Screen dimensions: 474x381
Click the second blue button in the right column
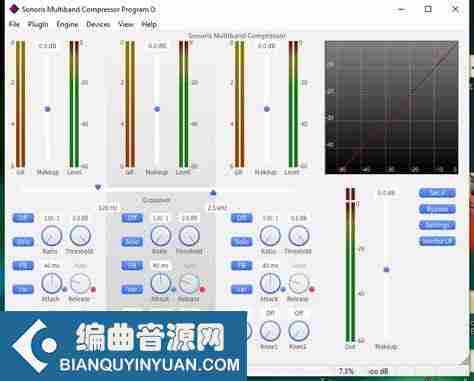click(437, 209)
